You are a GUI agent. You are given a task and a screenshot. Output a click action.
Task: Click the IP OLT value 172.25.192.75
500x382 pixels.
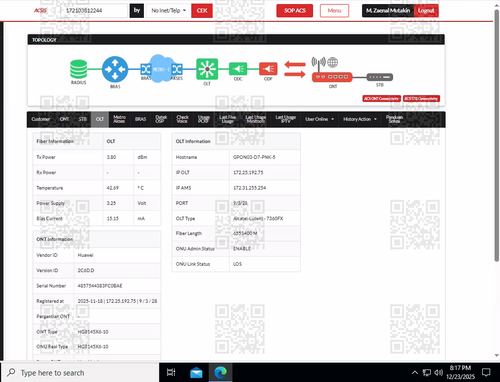[248, 172]
